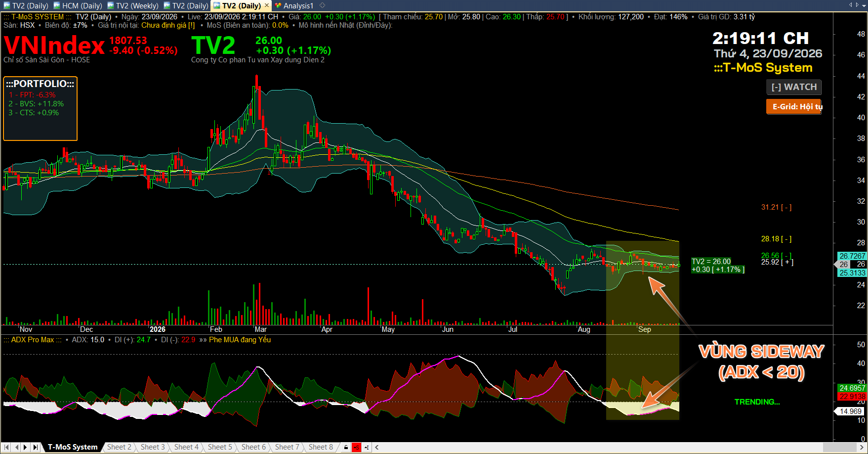Select the T-MoS System sheet tab
Screen dimensions: 868x454
[x=73, y=447]
